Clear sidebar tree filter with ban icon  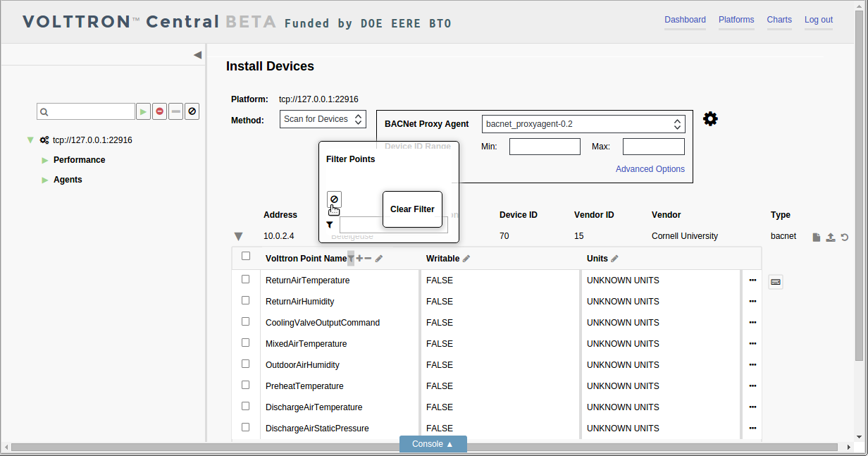[x=192, y=111]
